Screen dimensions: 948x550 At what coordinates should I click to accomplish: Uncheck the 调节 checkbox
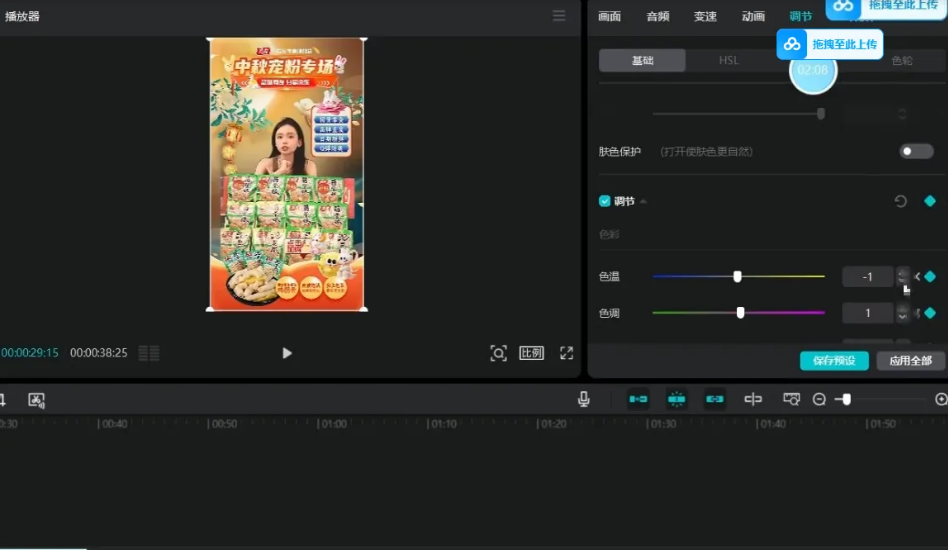coord(605,201)
